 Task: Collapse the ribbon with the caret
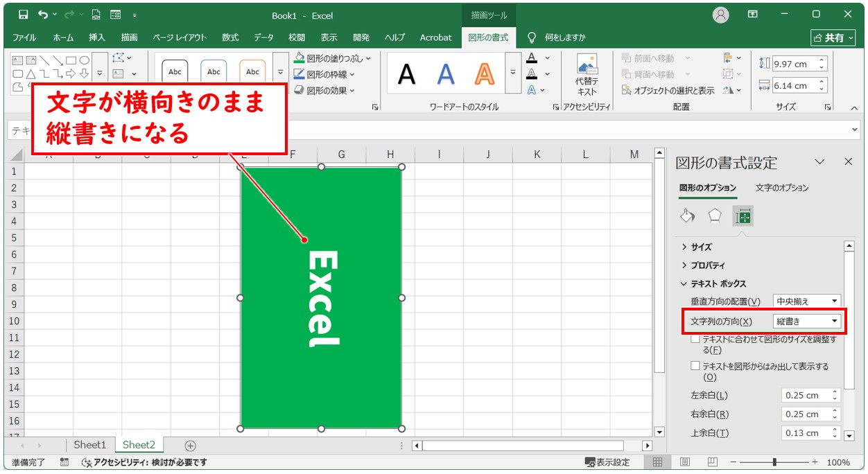(854, 108)
